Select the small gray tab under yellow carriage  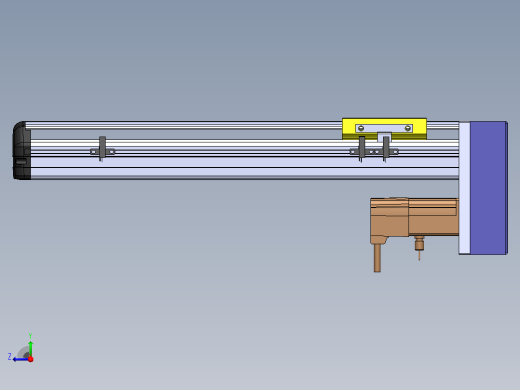coord(384,137)
